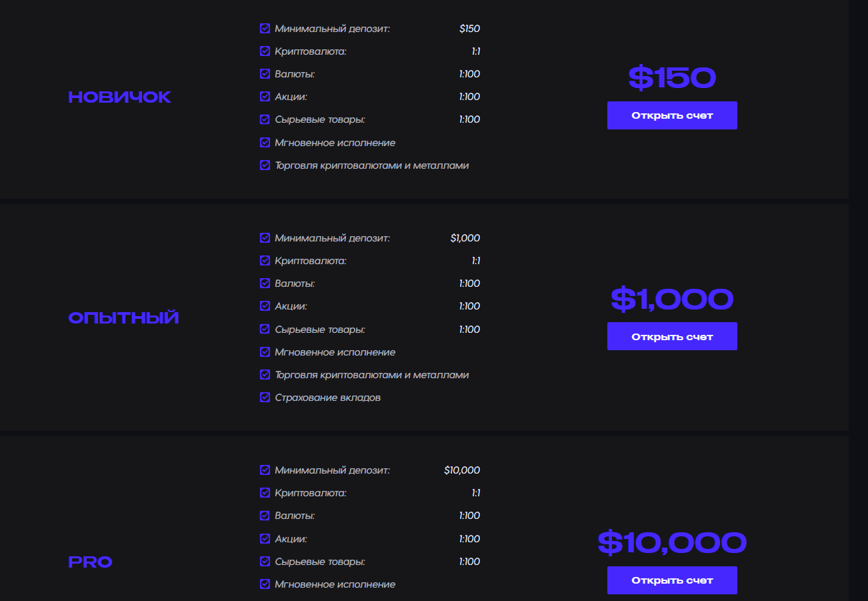This screenshot has height=601, width=868.
Task: Click the checkmark icon by Страхование вкладов
Action: coord(265,398)
